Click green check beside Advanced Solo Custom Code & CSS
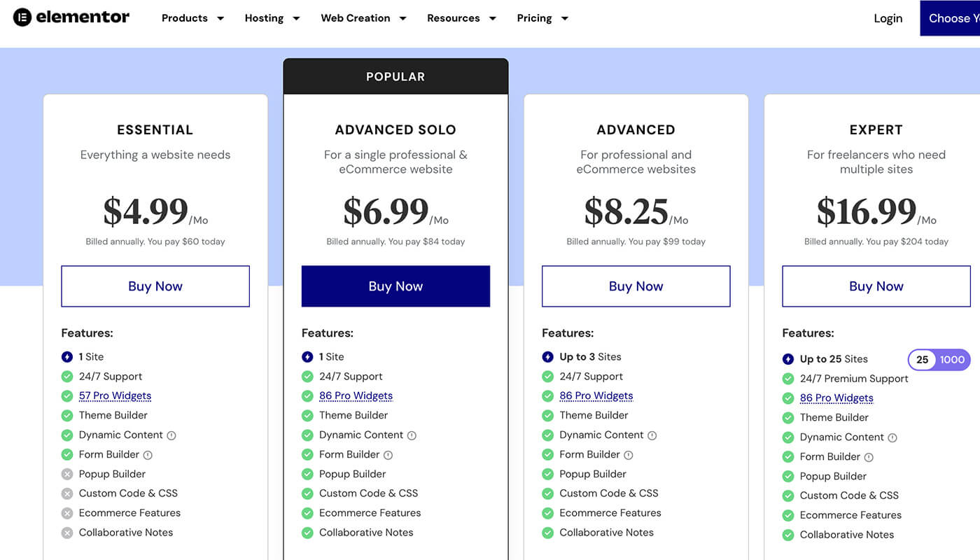The height and width of the screenshot is (560, 980). pyautogui.click(x=307, y=493)
